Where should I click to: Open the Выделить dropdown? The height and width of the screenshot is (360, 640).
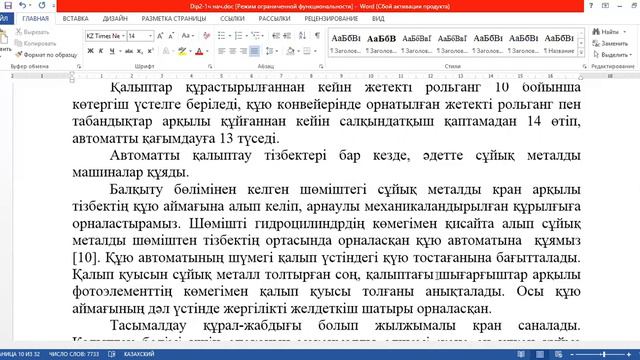tap(613, 55)
